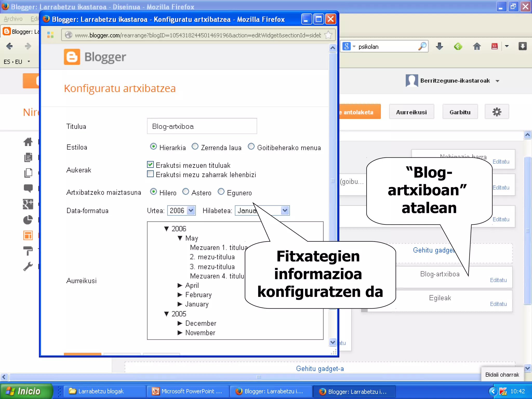Click the Blogger logo in popup window
The image size is (532, 399).
click(95, 57)
